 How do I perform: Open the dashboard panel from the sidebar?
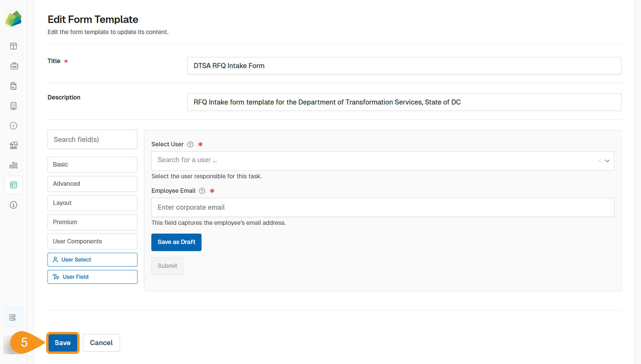point(13,46)
